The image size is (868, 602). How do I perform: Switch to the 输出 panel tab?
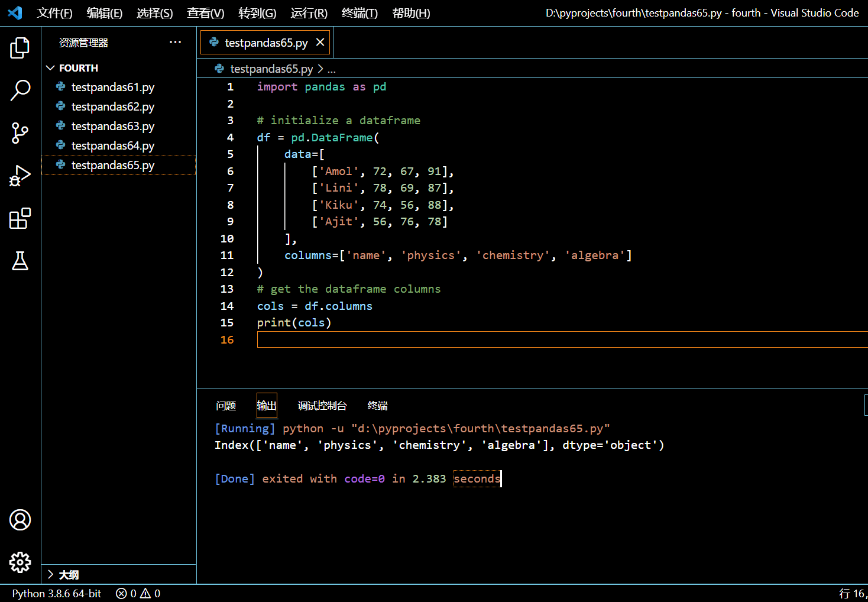(x=267, y=406)
